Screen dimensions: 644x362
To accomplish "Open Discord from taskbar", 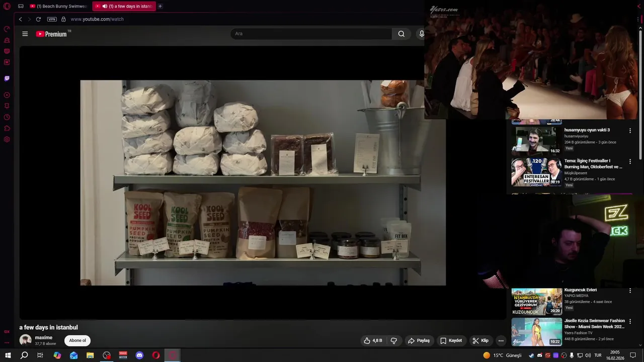I will [139, 355].
